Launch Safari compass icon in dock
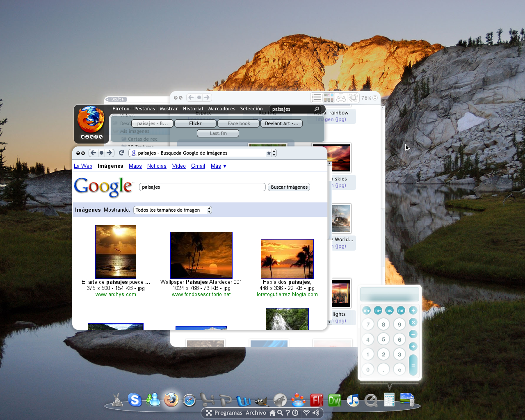 pyautogui.click(x=189, y=400)
